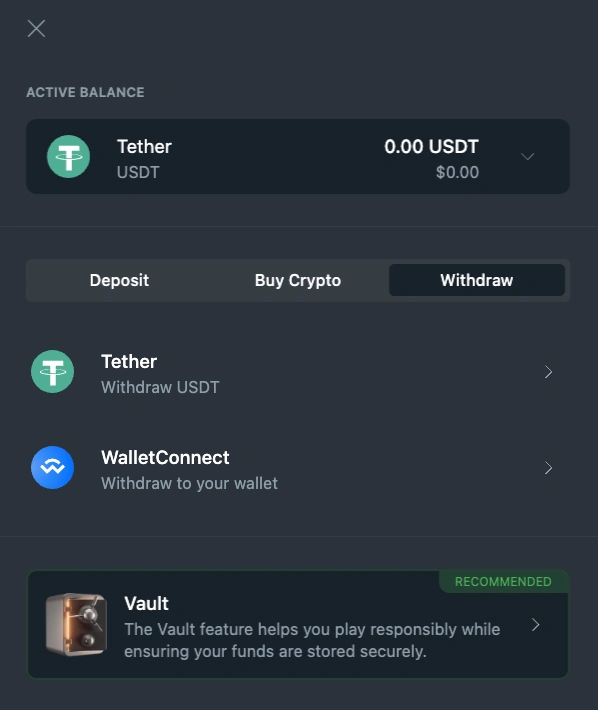Screen dimensions: 598x710
Task: Open WalletConnect chevron arrow
Action: [549, 468]
